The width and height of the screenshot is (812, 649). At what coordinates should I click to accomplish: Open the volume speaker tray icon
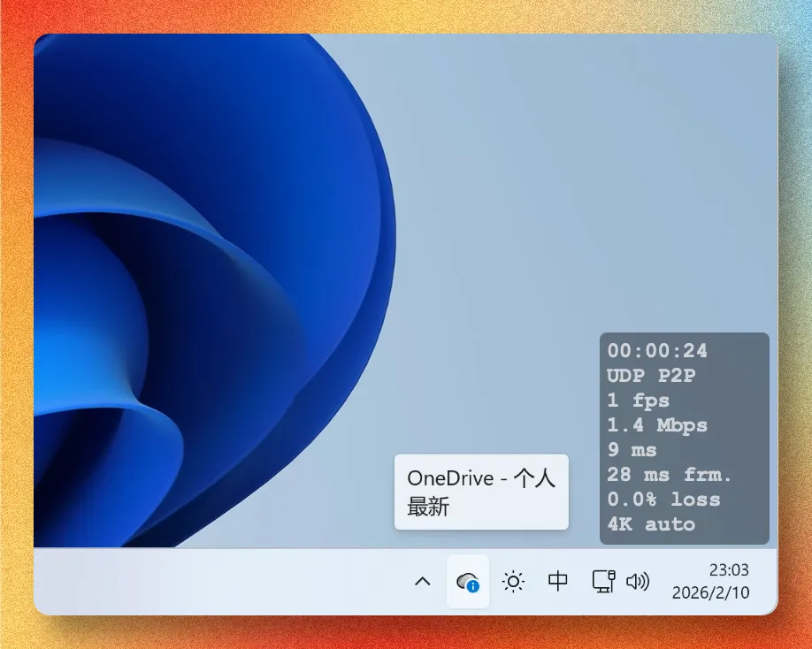638,582
